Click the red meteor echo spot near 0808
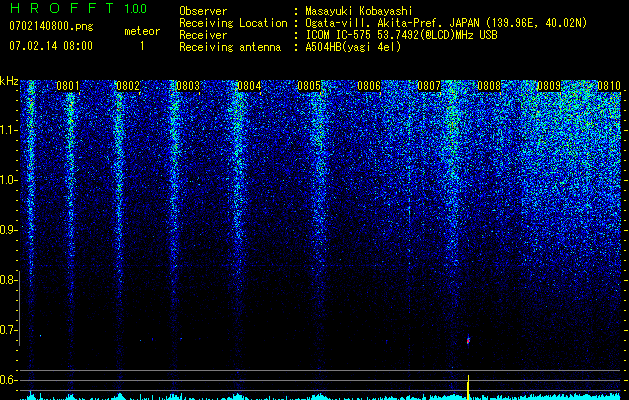The image size is (629, 400). 468,341
